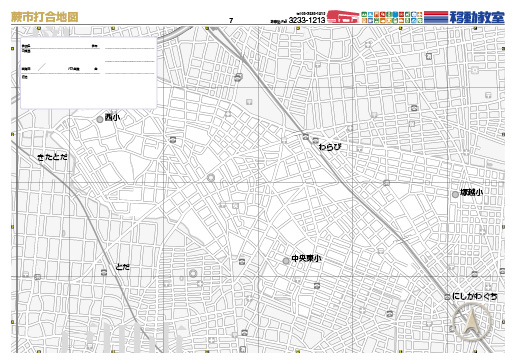Click the double-circle marker left of center
516x364 pixels.
tap(211, 178)
